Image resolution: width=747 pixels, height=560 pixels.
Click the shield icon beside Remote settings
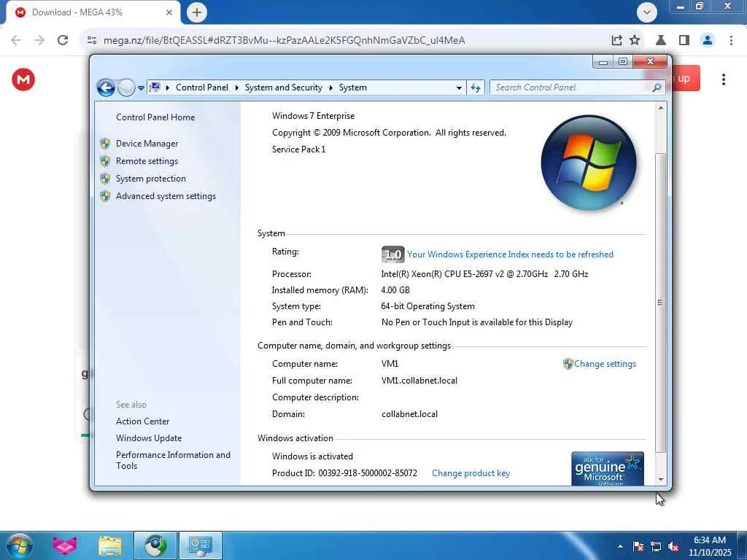pos(105,161)
